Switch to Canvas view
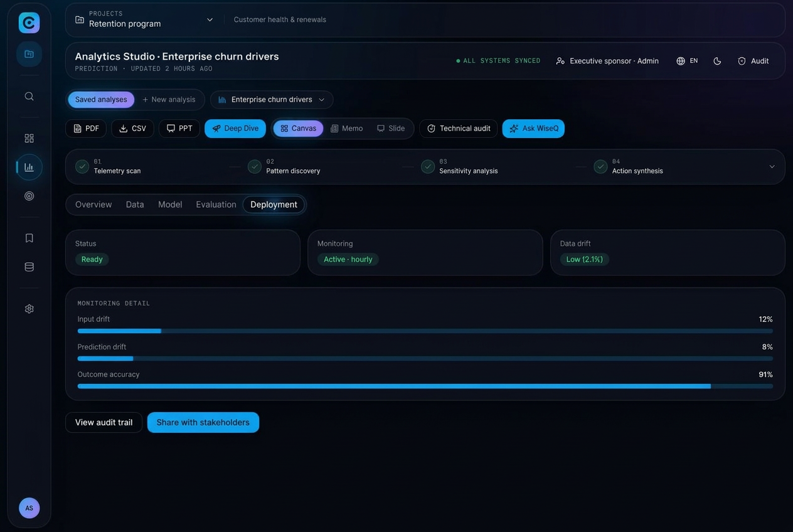Viewport: 793px width, 532px height. (298, 129)
